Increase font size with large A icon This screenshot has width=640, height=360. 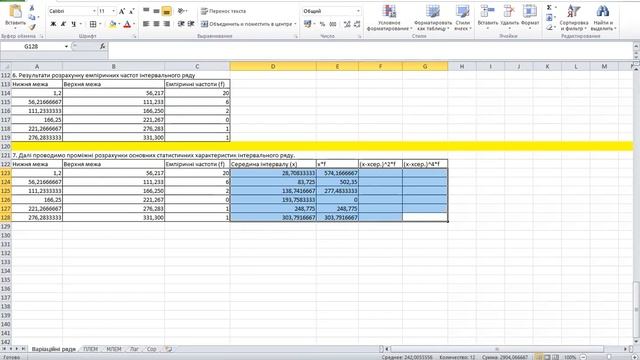(x=122, y=11)
